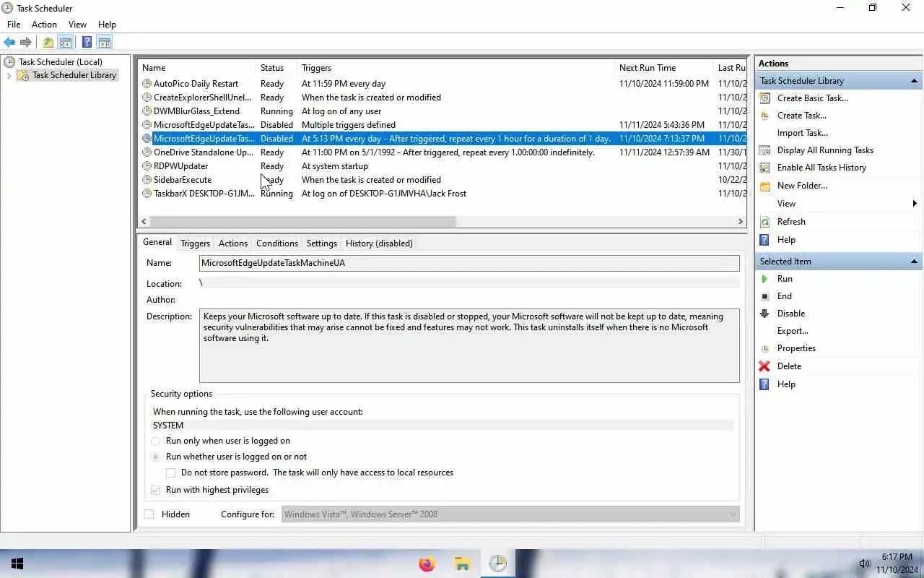Open Firefox from the taskbar
Image resolution: width=924 pixels, height=578 pixels.
(x=427, y=564)
